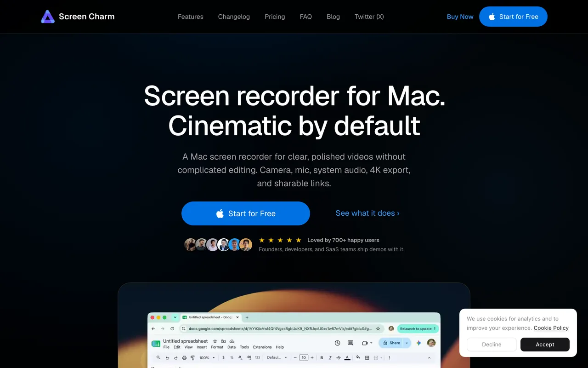This screenshot has height=368, width=588.
Task: Open the FAQ nav link
Action: click(x=306, y=17)
